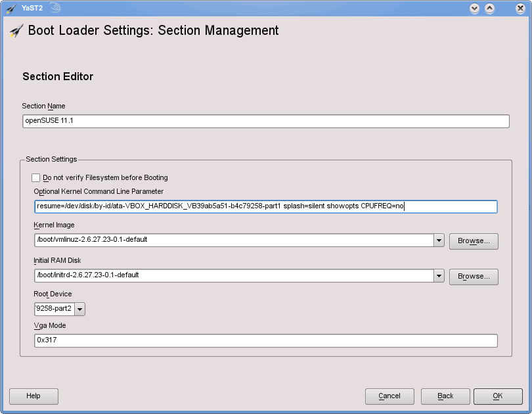Enable Do not verify Filesystem before Booting
Viewport: 532px width, 414px height.
click(35, 178)
